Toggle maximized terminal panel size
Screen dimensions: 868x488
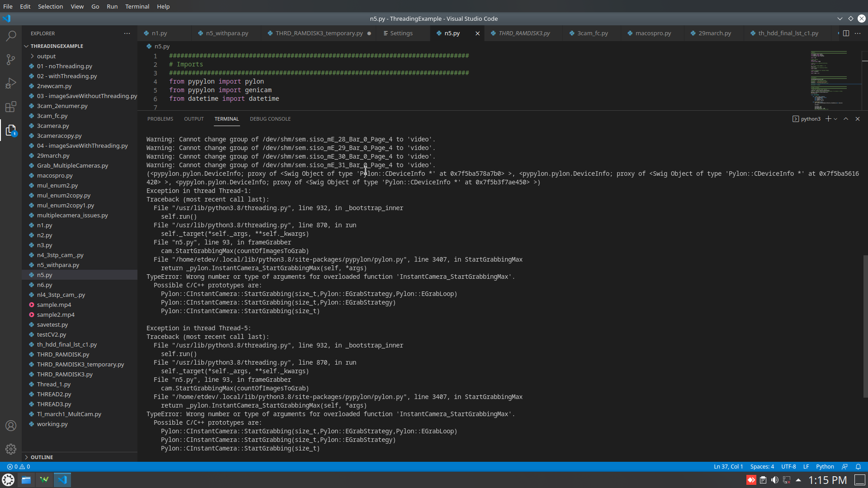tap(846, 119)
